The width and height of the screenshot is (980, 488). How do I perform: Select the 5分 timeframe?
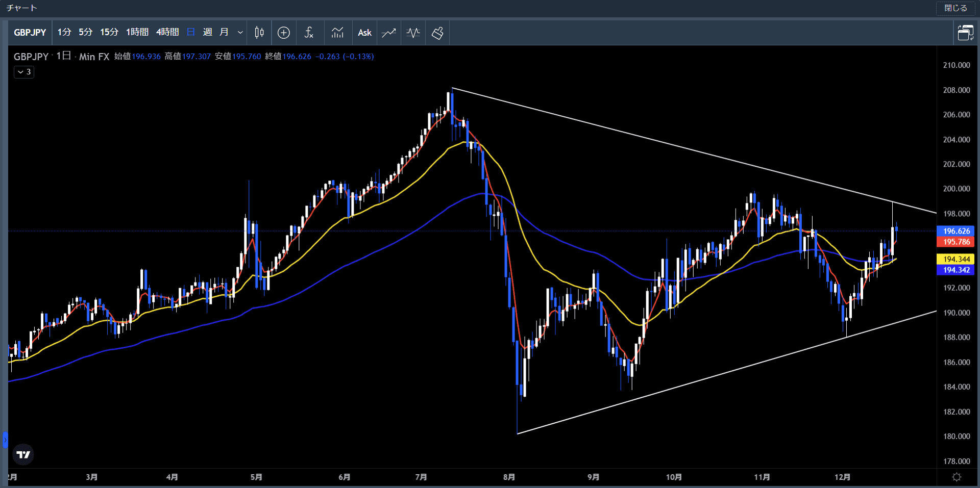coord(86,33)
